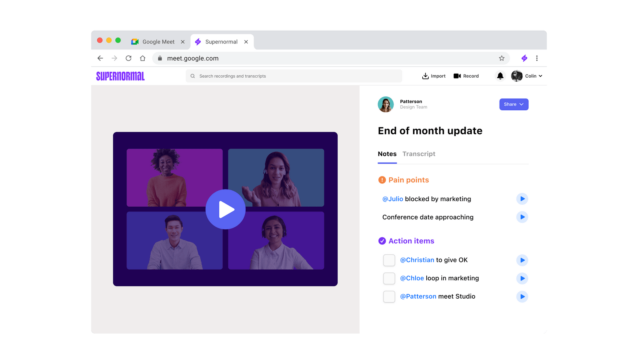This screenshot has width=638, height=364.
Task: Switch to the Google Meet browser tab
Action: click(158, 41)
